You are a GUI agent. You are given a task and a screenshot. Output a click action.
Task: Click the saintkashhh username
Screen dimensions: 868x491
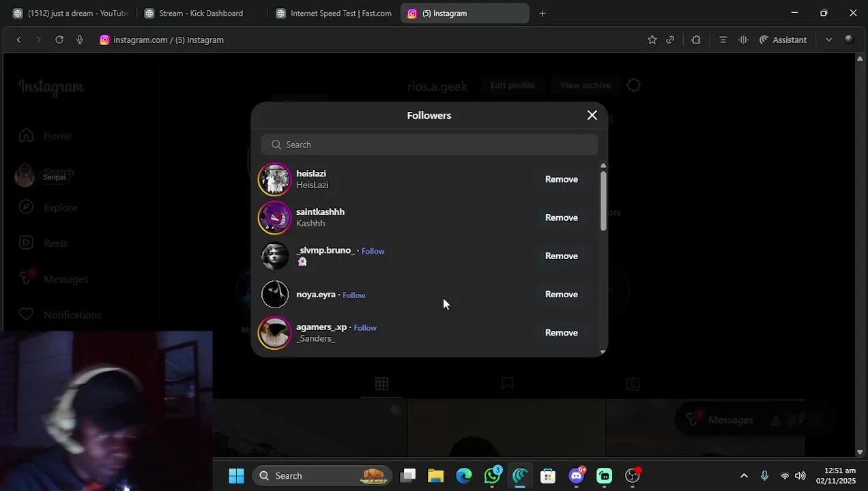pos(320,211)
